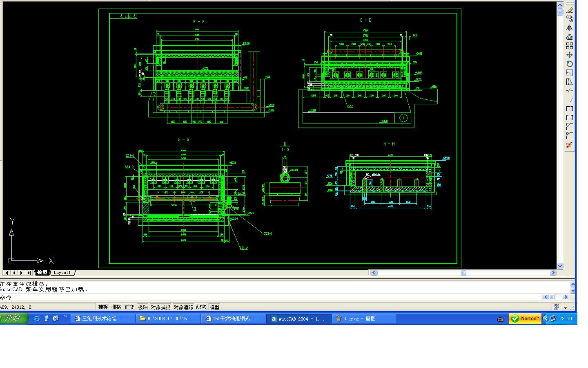
Task: Click the network connection tray icon
Action: [x=553, y=319]
